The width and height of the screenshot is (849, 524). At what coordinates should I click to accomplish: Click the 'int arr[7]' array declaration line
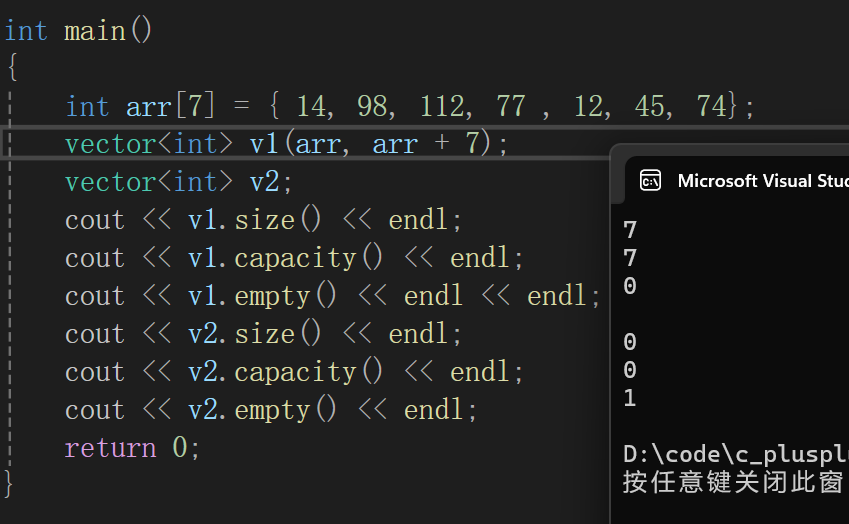410,106
